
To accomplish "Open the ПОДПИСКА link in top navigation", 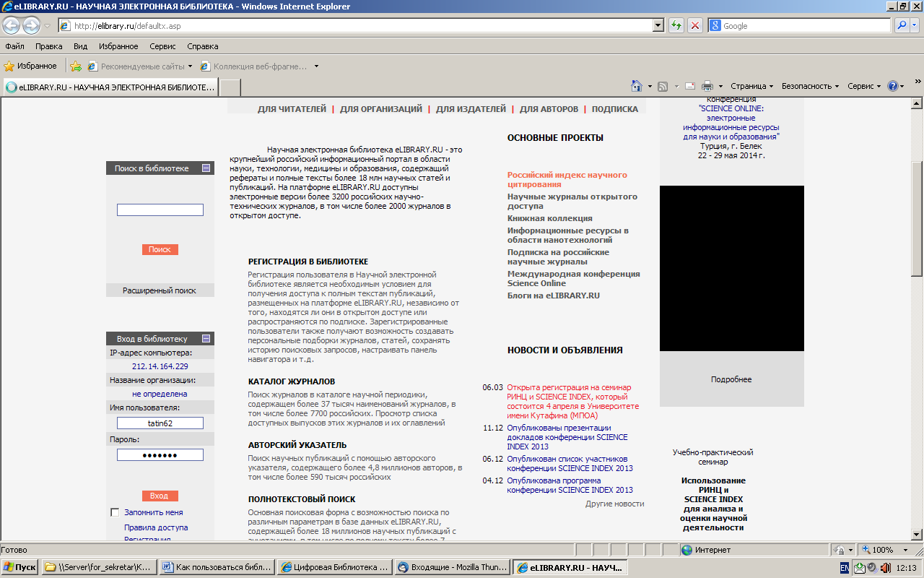I will click(615, 109).
